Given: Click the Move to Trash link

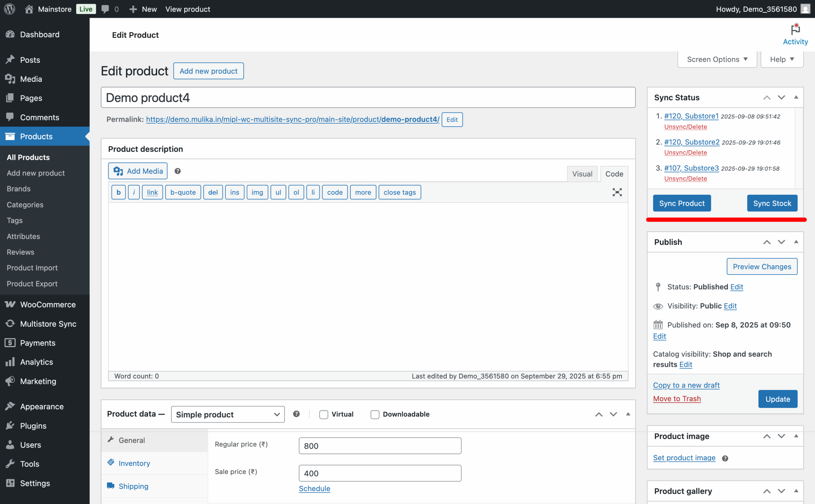Looking at the screenshot, I should pyautogui.click(x=677, y=399).
